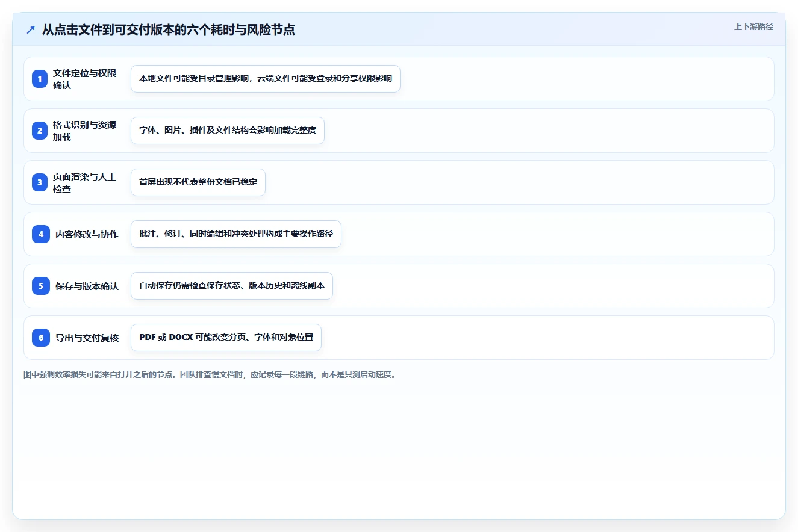Click the 字体、图片、插件及文件结构 description chip
The image size is (798, 532).
tap(228, 131)
